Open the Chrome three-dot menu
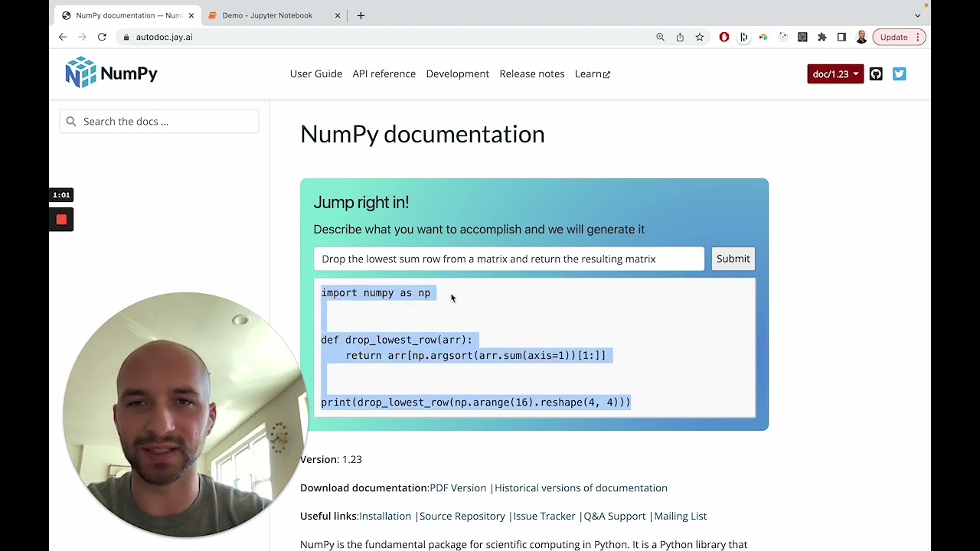 click(x=918, y=37)
